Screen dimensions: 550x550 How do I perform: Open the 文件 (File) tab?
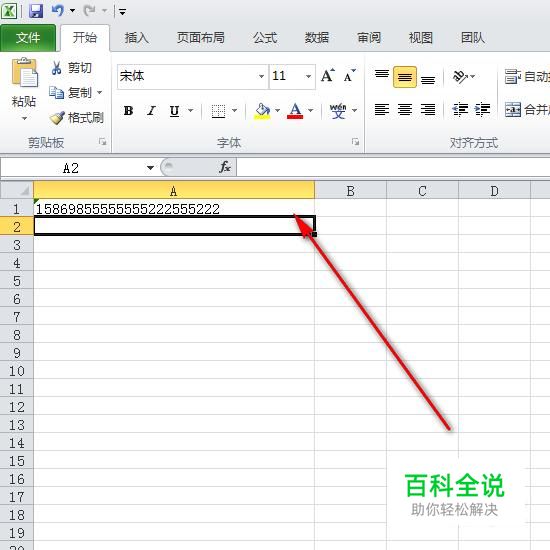click(28, 38)
